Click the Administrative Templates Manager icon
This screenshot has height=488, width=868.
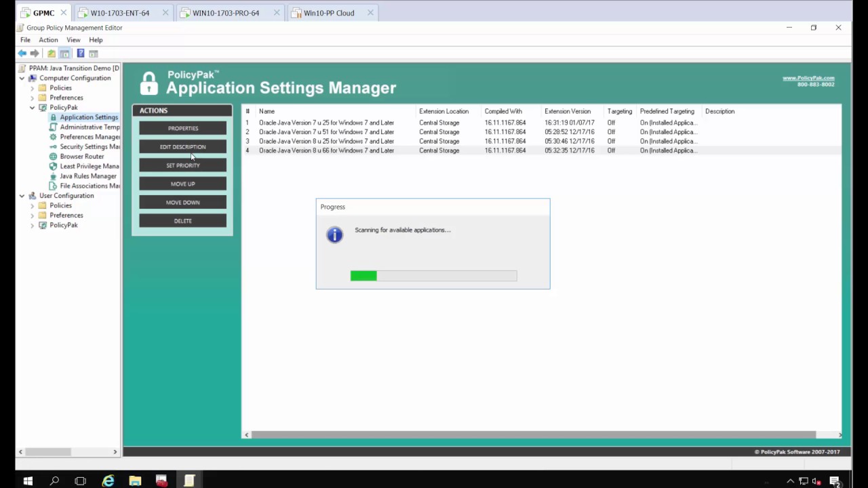54,127
